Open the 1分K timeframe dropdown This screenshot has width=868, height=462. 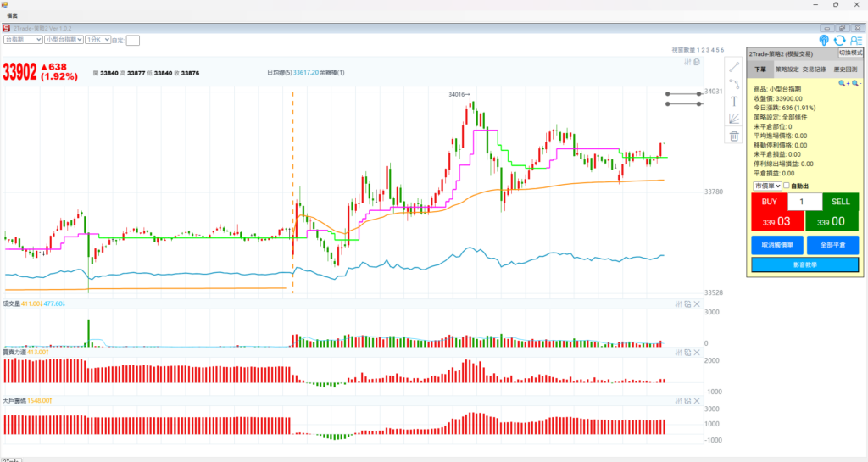click(x=97, y=39)
